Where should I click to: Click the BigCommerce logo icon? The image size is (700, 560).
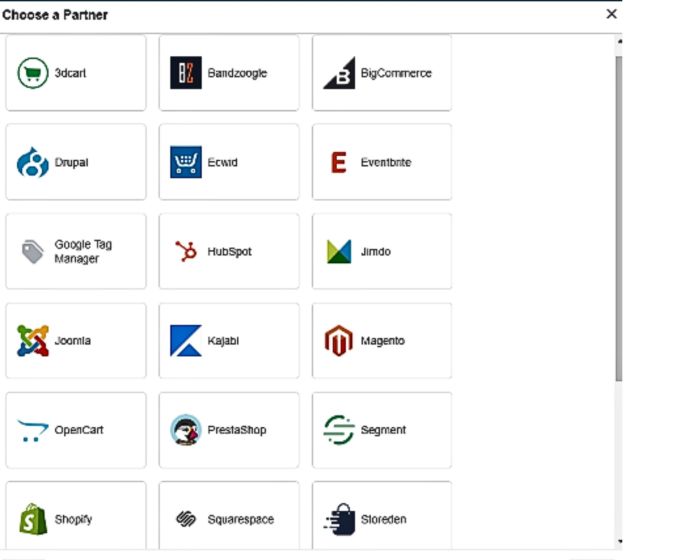pyautogui.click(x=338, y=74)
